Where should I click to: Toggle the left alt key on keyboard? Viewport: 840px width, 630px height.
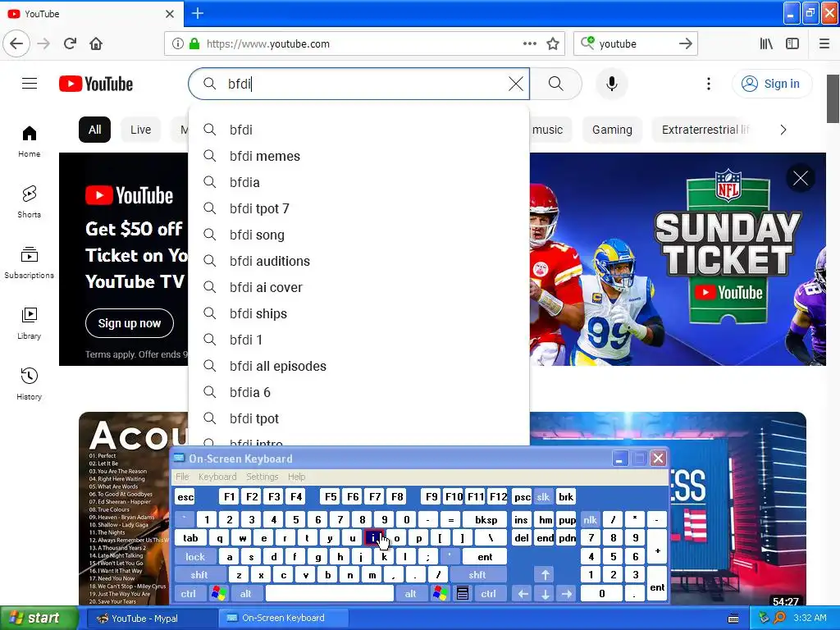(246, 593)
